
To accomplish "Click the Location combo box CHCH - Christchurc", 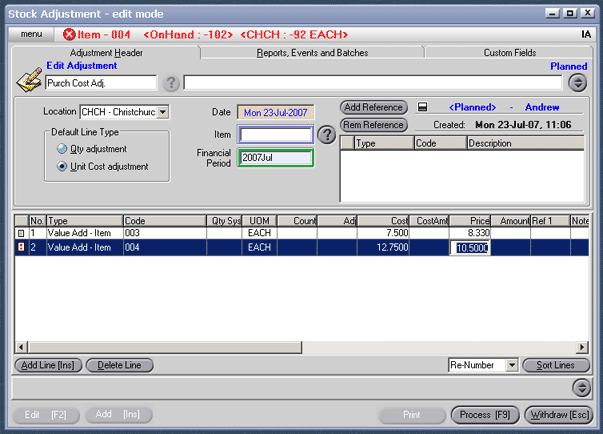I will click(x=125, y=112).
